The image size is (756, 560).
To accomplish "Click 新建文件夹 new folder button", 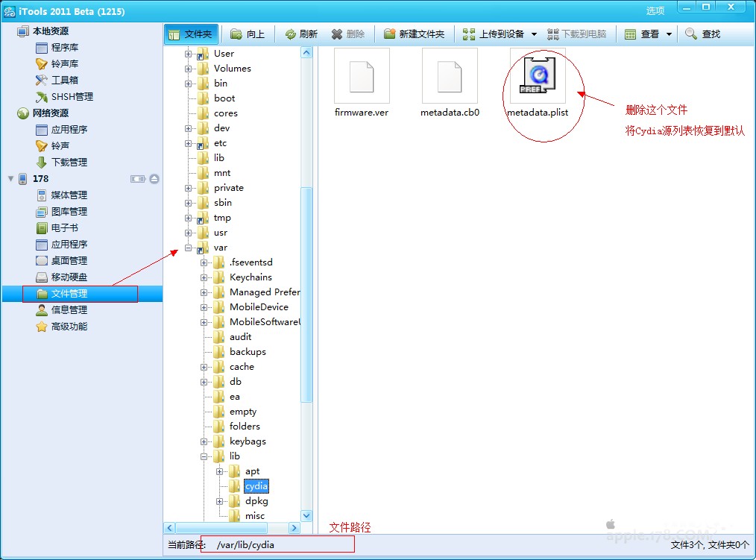I will pos(415,34).
